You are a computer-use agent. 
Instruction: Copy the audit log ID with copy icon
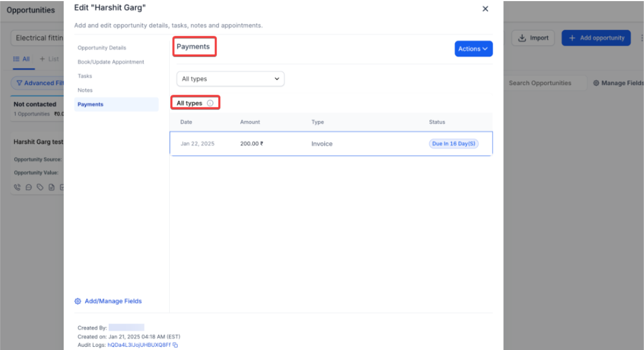coord(175,345)
